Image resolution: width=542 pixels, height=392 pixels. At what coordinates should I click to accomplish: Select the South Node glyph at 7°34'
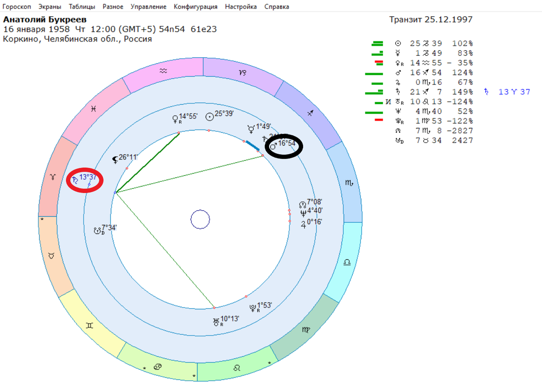[98, 231]
